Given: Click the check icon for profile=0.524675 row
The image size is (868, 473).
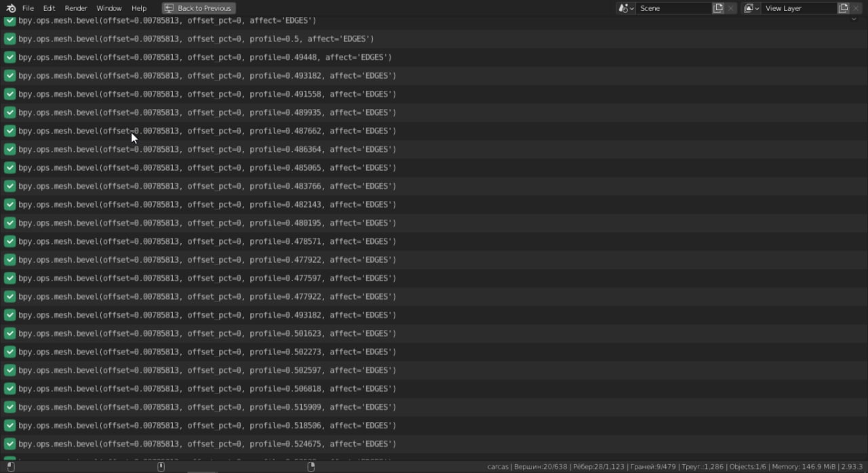Looking at the screenshot, I should click(9, 444).
